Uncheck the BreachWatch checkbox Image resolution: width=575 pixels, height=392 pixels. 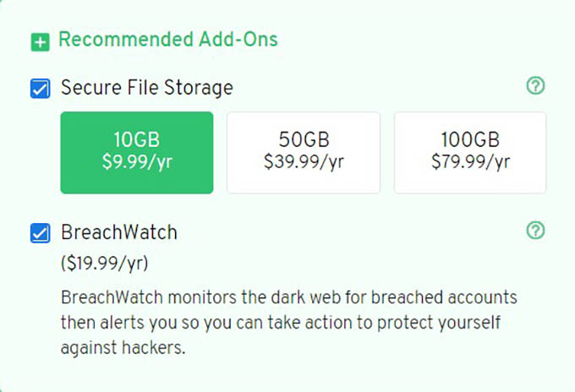coord(40,233)
